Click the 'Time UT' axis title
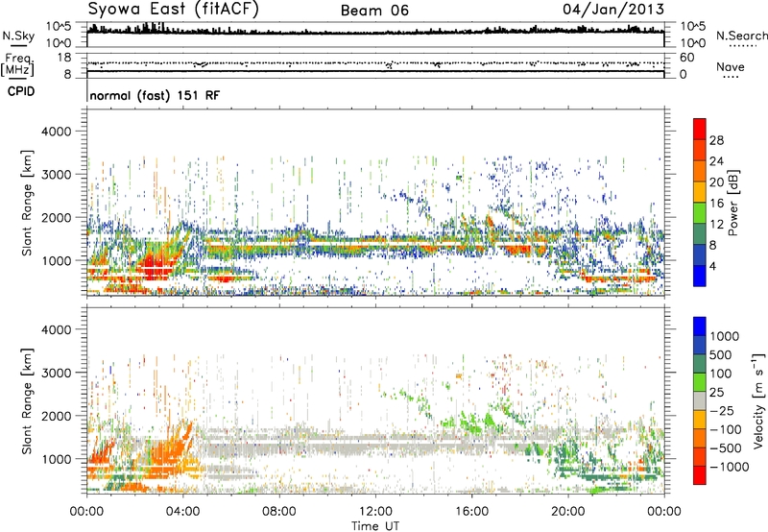Screen dimensions: 768x532 pos(375,526)
